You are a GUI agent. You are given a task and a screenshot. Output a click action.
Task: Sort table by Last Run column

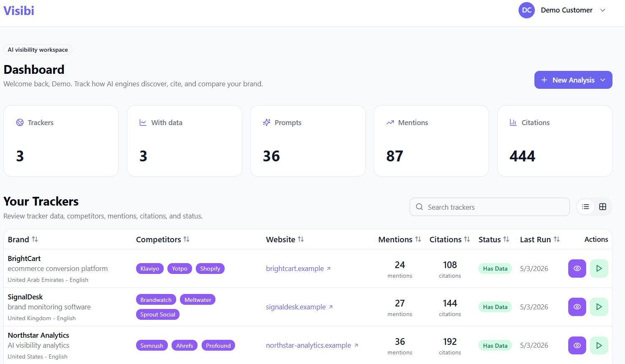[x=540, y=239]
